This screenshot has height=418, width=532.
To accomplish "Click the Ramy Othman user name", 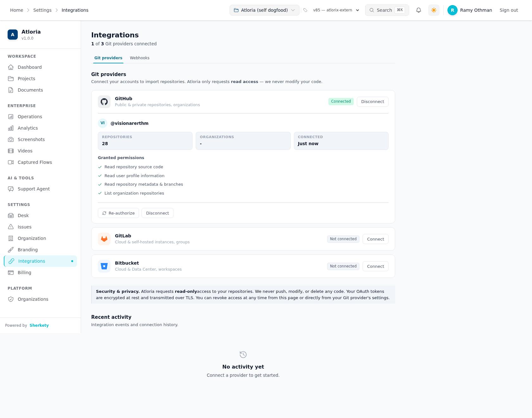I will (x=476, y=10).
